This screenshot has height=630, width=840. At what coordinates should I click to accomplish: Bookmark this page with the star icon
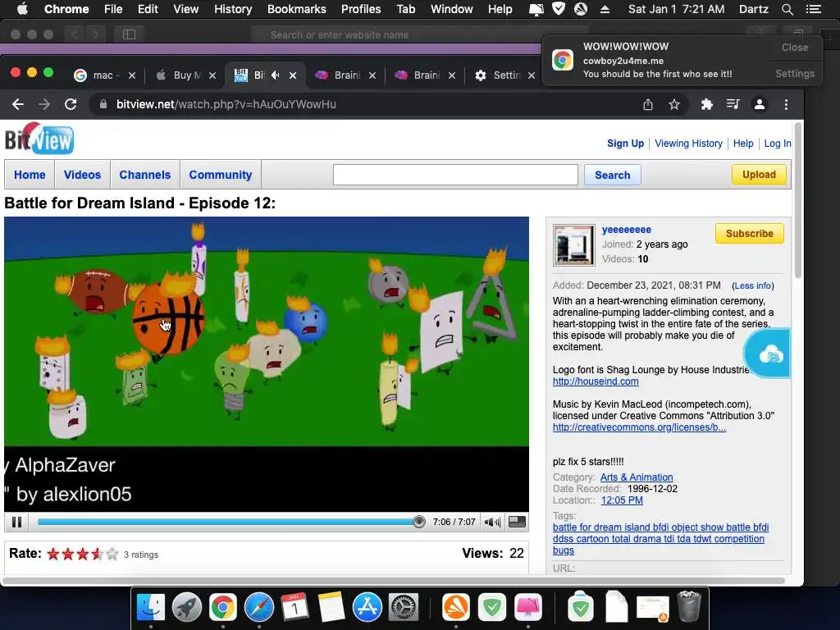pyautogui.click(x=674, y=104)
